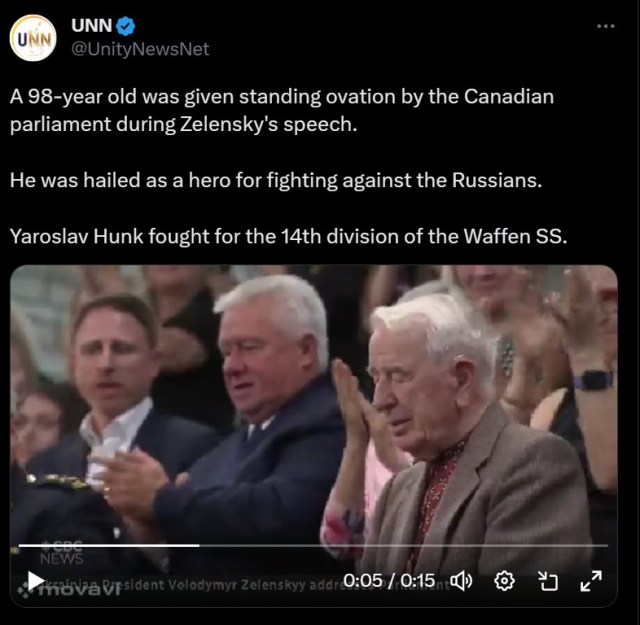Viewport: 640px width, 625px height.
Task: Click the 0:05 / 0:15 time display
Action: (389, 580)
